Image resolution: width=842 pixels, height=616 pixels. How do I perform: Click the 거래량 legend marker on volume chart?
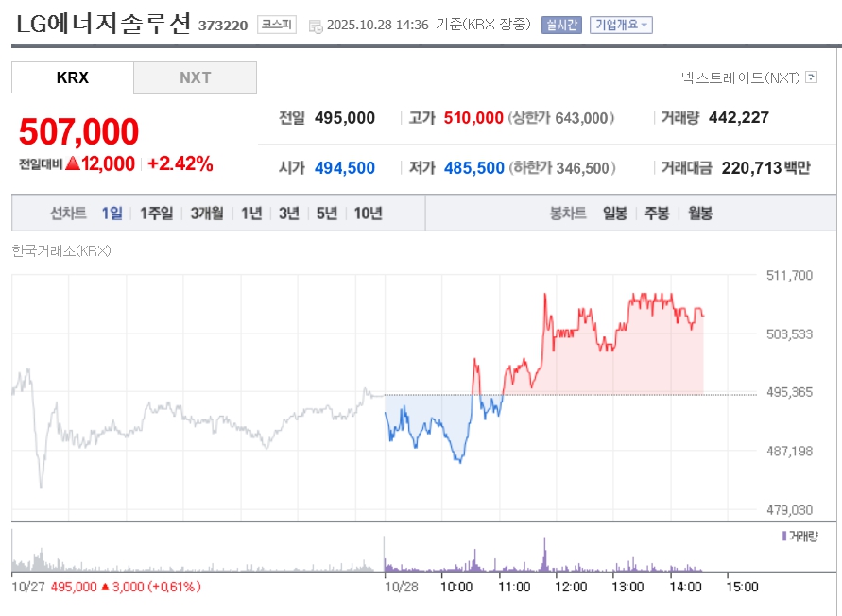pos(784,537)
